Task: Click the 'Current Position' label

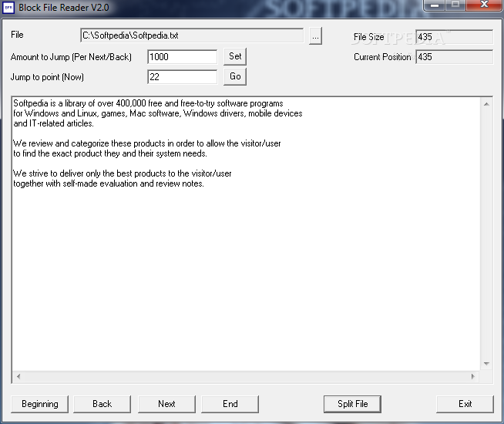Action: point(382,57)
